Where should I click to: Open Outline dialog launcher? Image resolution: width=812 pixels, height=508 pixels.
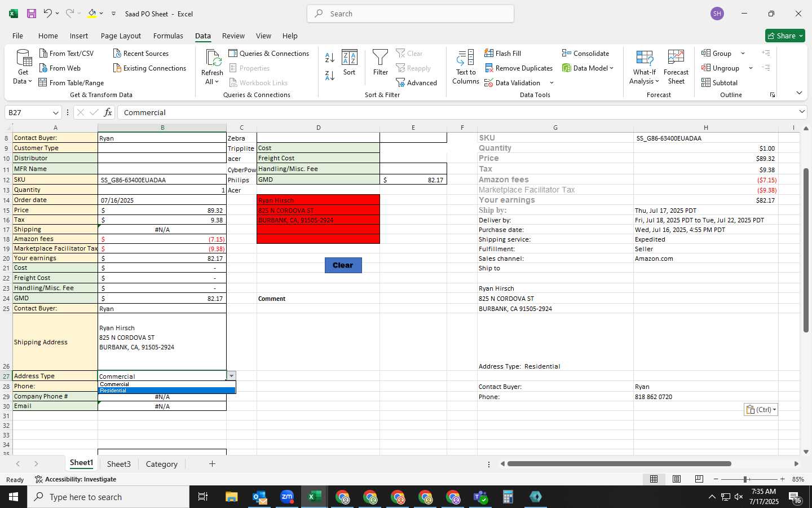click(773, 95)
